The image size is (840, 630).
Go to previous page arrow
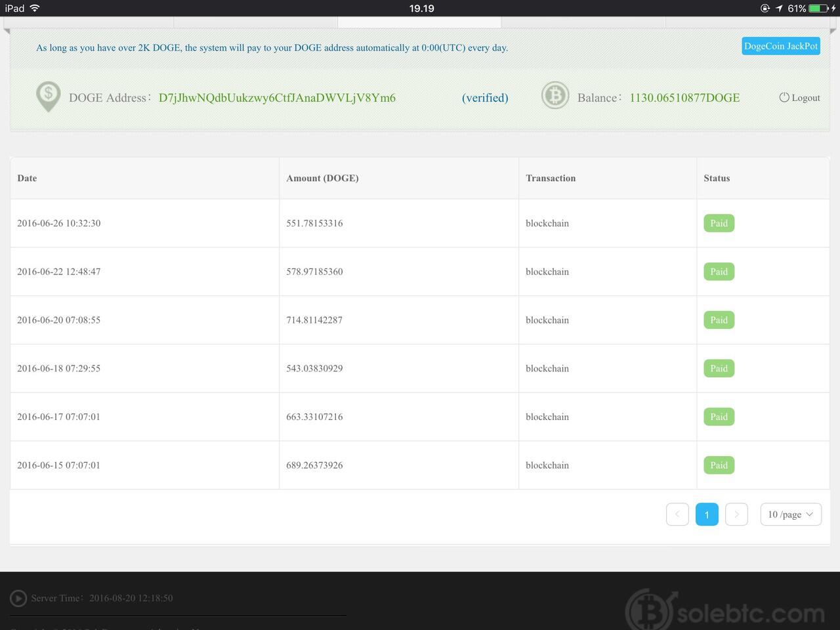pyautogui.click(x=677, y=514)
